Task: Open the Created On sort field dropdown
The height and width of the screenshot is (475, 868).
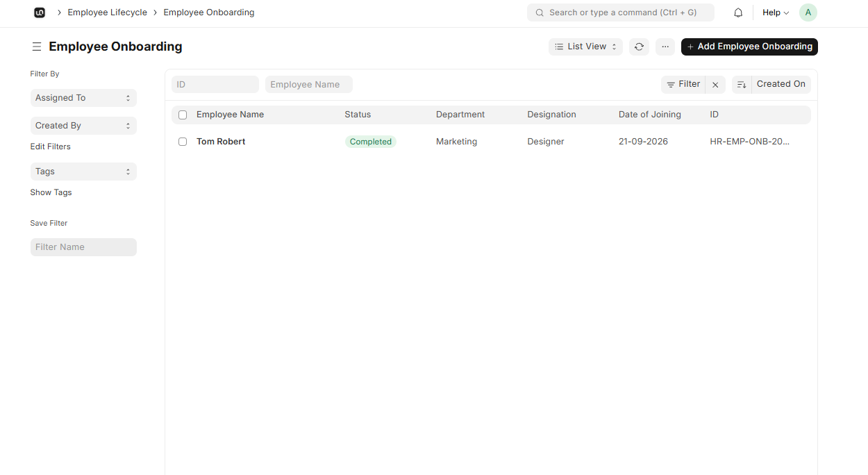Action: [x=781, y=85]
